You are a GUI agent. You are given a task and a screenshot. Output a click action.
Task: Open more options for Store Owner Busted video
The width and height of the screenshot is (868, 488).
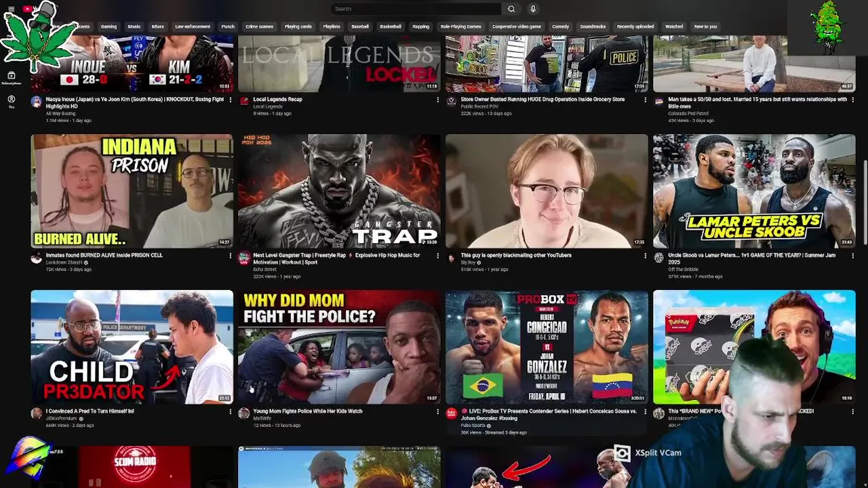click(x=645, y=100)
